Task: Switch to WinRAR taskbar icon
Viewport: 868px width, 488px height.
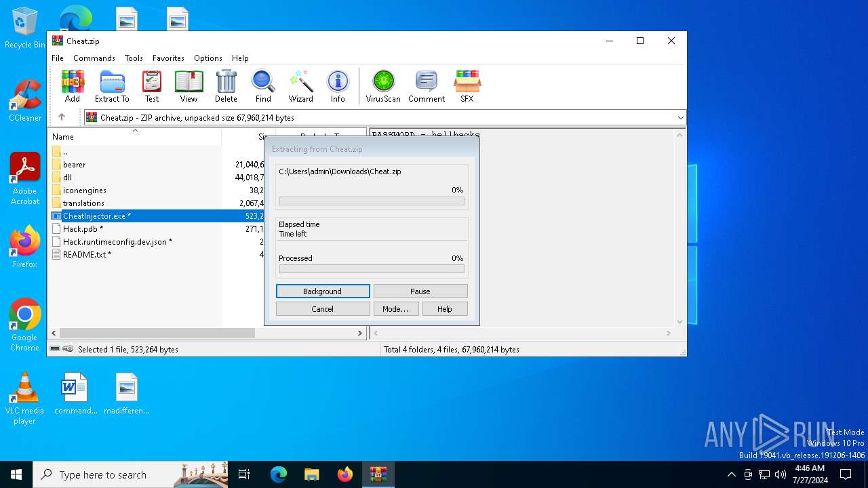Action: point(378,474)
